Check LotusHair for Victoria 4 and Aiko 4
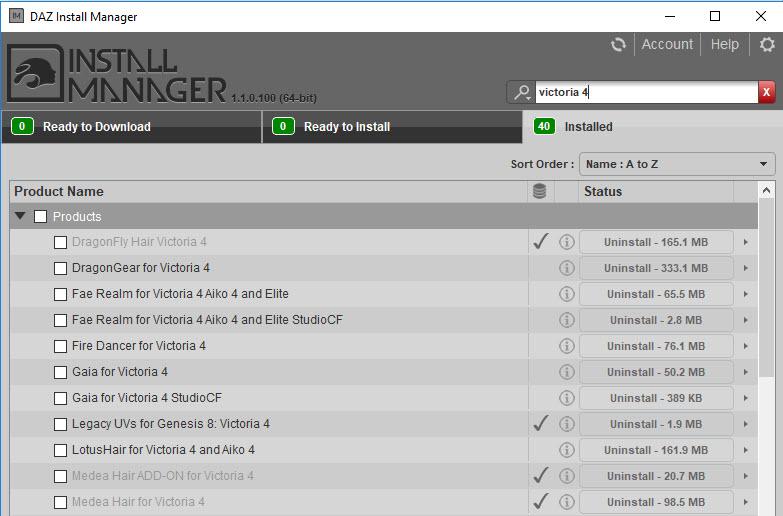 pyautogui.click(x=60, y=451)
